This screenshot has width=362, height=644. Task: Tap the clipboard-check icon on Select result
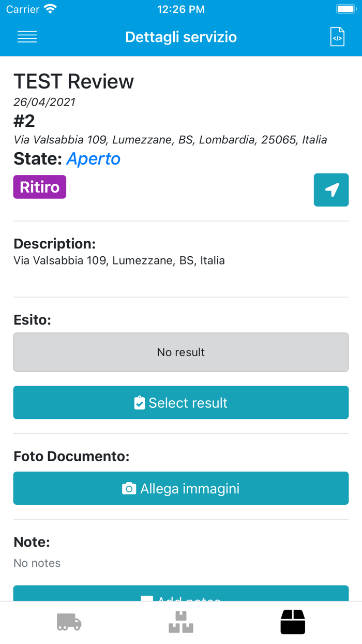(140, 402)
